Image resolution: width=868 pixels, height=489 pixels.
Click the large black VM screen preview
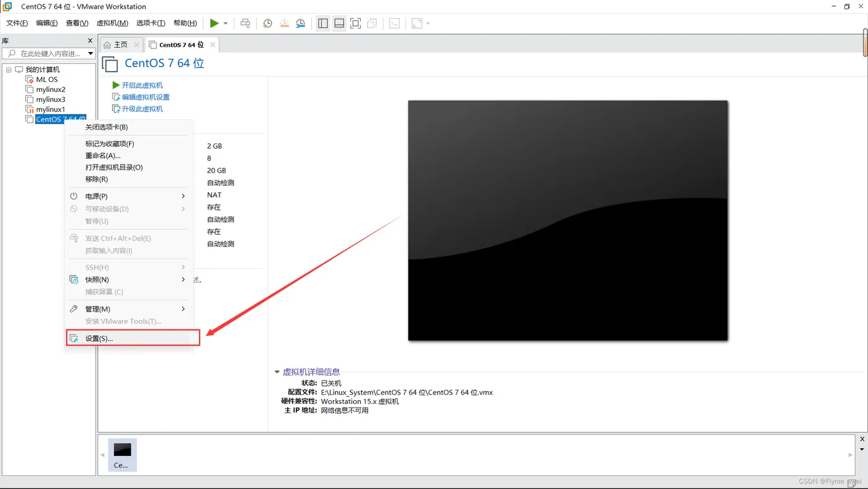click(x=568, y=220)
